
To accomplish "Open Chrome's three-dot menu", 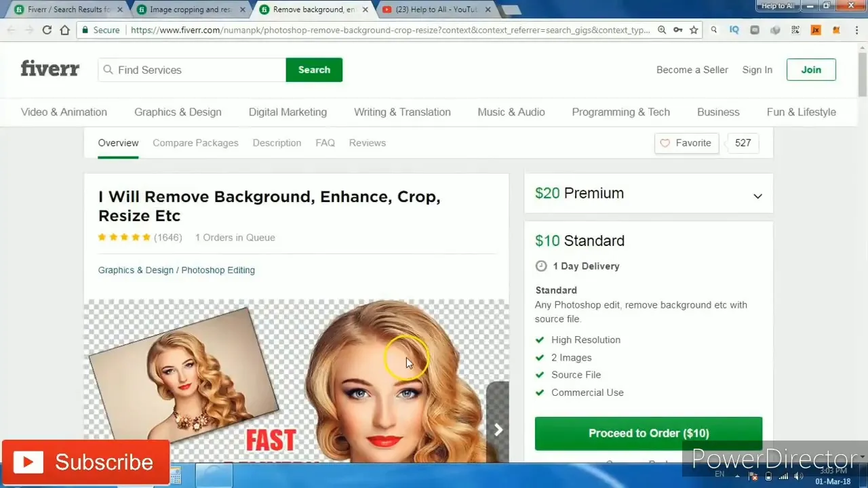I will point(856,30).
